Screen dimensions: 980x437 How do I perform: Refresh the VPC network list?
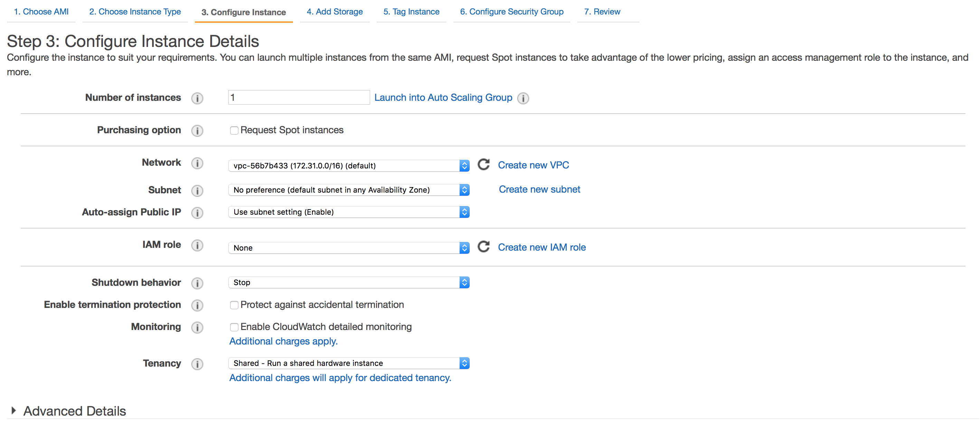[483, 165]
